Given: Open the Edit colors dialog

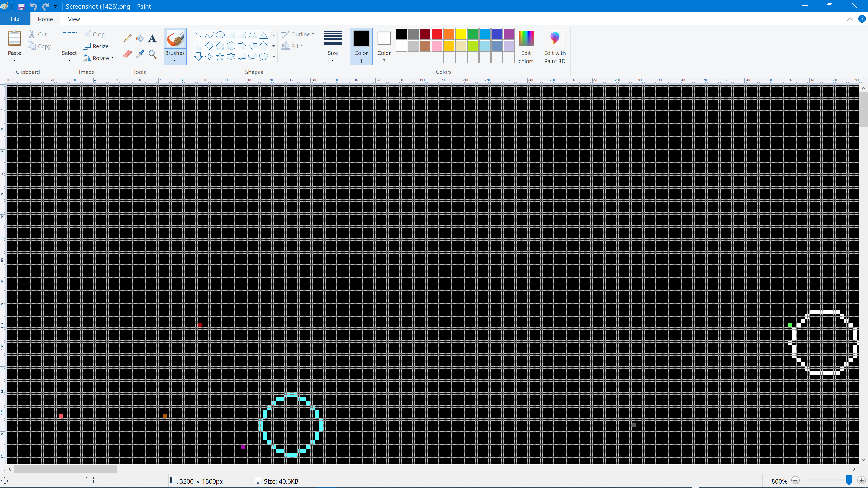Looking at the screenshot, I should (x=526, y=46).
